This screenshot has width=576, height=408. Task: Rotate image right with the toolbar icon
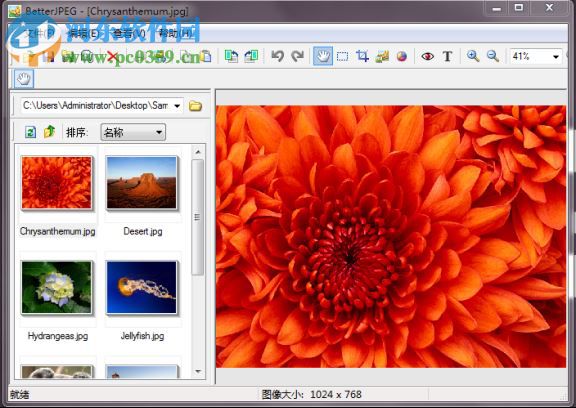click(x=251, y=56)
